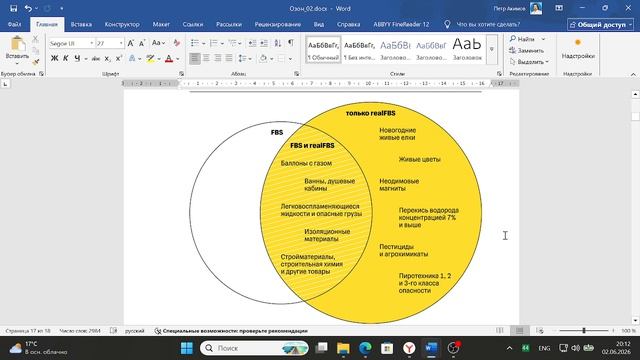
Task: Decrease font size with the small A
Action: (142, 43)
